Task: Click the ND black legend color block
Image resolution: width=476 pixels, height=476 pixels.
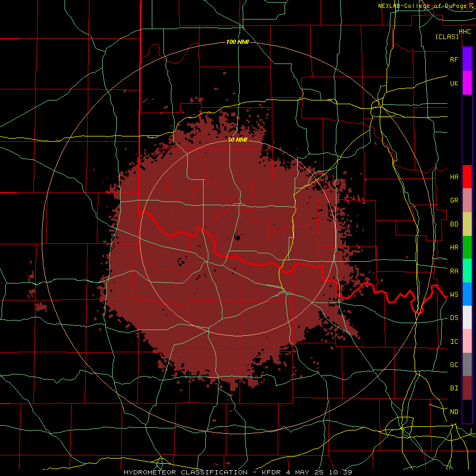Action: click(467, 411)
